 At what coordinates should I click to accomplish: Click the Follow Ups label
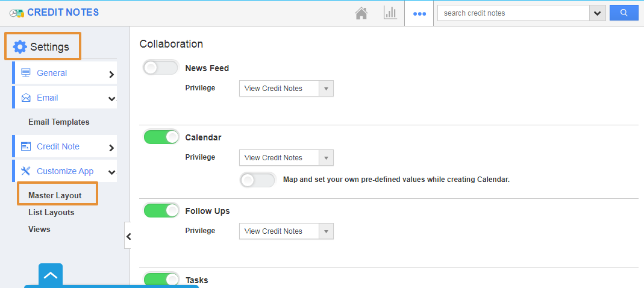207,211
